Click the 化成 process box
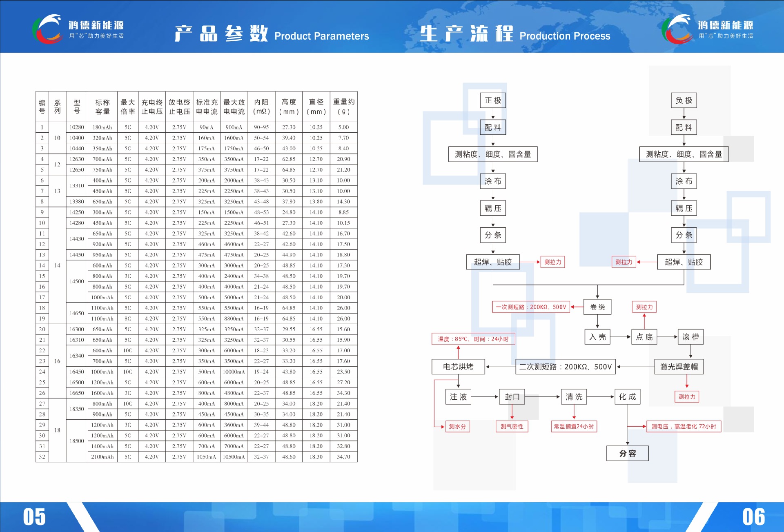This screenshot has width=784, height=532. [627, 397]
